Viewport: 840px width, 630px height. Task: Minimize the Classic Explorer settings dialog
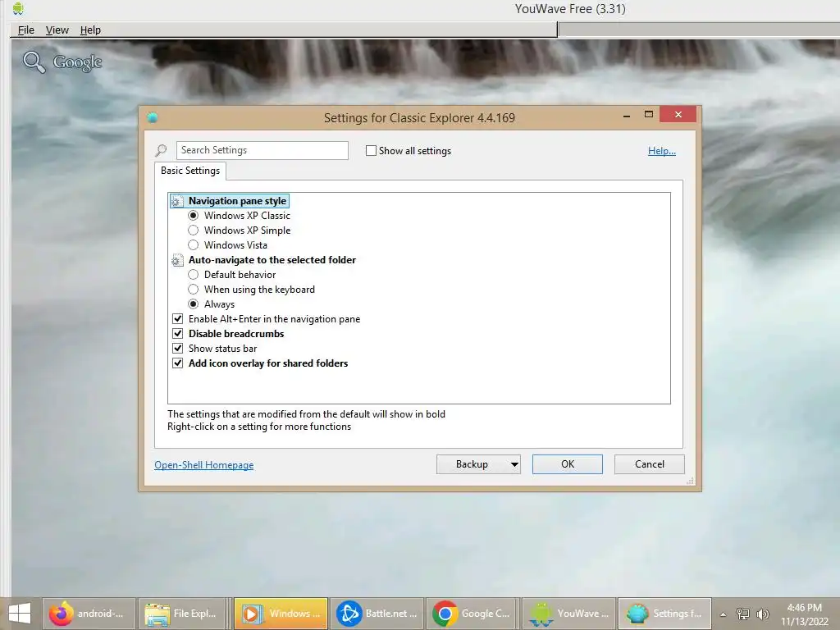click(626, 115)
